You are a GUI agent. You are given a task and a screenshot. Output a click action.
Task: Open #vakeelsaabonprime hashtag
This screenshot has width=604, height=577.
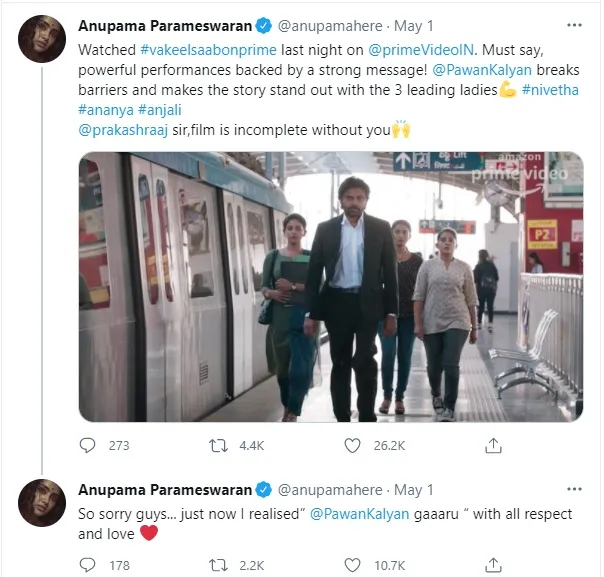[x=195, y=48]
